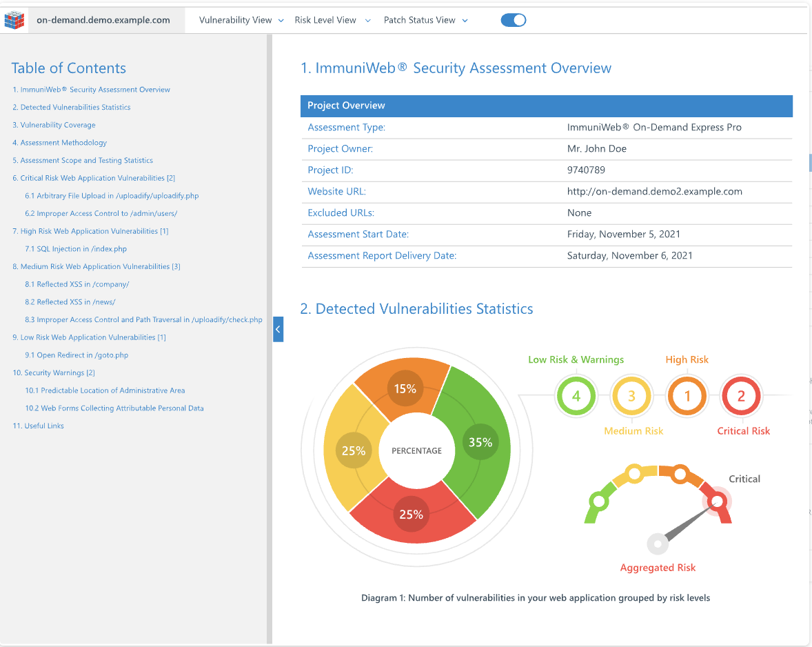This screenshot has width=812, height=647.
Task: Click the vertical scrollbar on the right
Action: coord(808,163)
